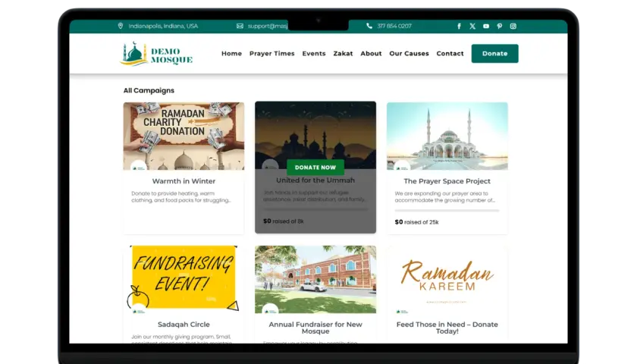The image size is (637, 364).
Task: Click the location pin icon
Action: (121, 26)
